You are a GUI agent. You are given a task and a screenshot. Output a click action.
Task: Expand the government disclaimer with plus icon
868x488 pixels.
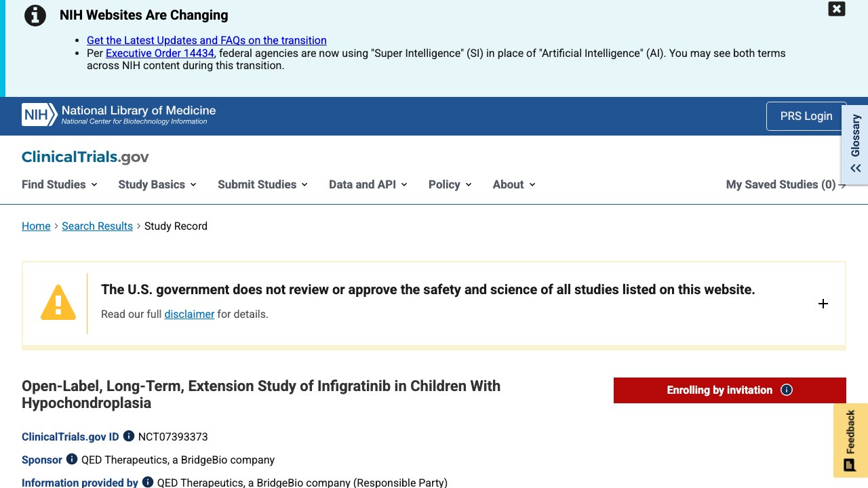[x=823, y=304]
